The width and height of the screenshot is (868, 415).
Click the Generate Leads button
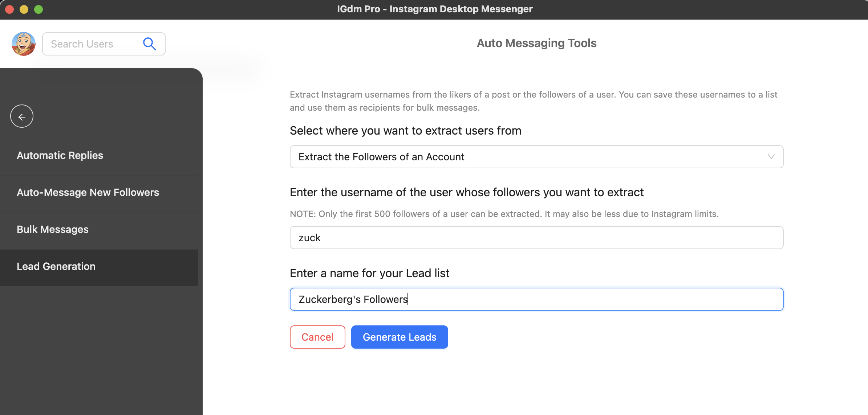pos(399,337)
